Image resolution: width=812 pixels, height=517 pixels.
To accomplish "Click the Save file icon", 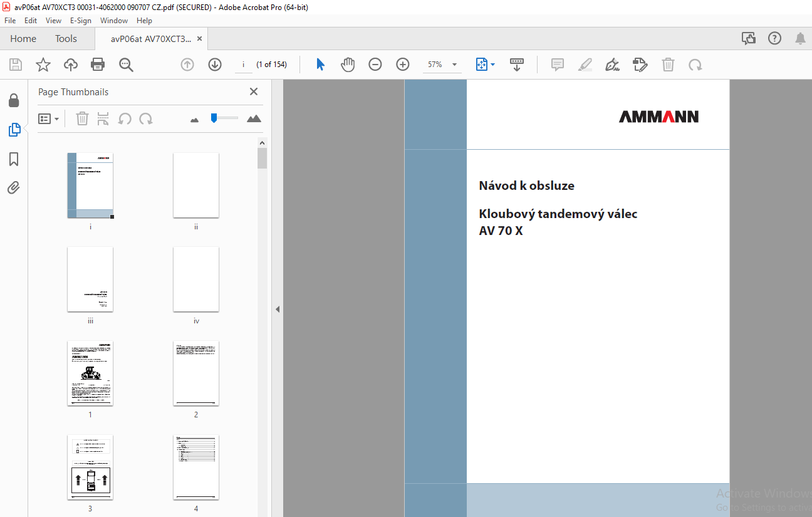I will [16, 65].
